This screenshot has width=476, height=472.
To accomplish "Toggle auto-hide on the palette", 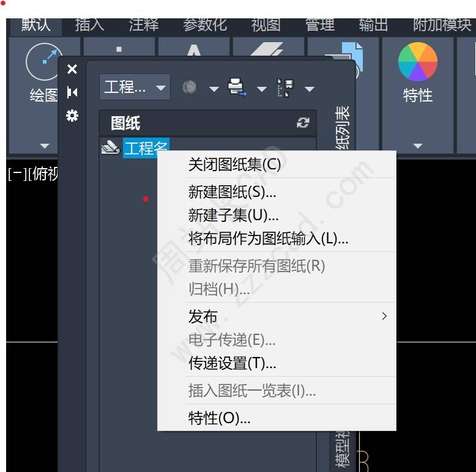I will [x=72, y=92].
